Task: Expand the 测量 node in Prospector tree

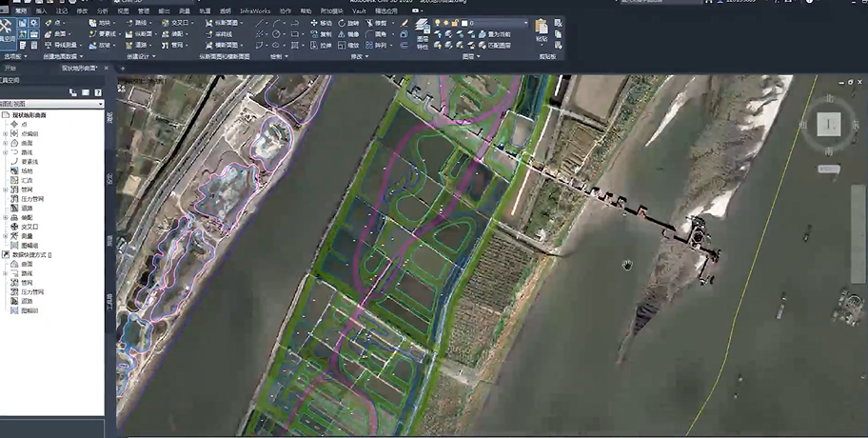Action: click(x=6, y=236)
